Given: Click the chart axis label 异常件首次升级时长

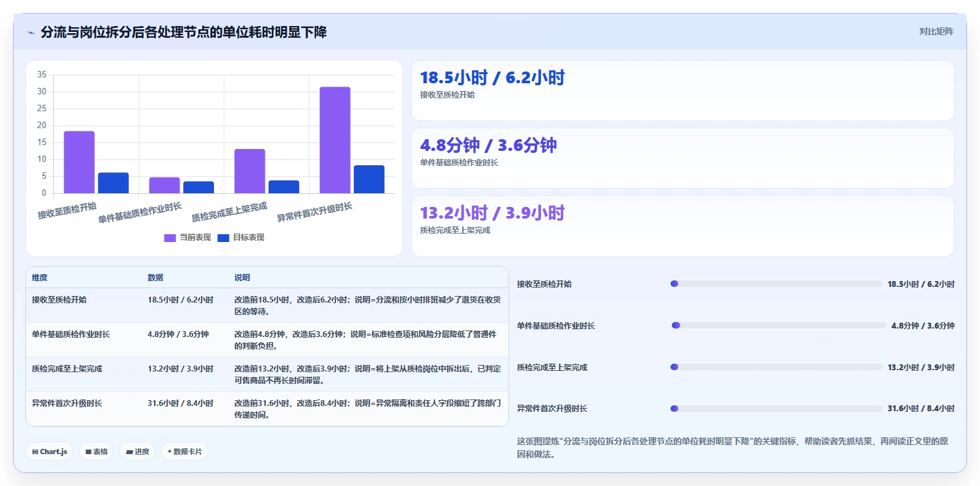Looking at the screenshot, I should pyautogui.click(x=315, y=212).
